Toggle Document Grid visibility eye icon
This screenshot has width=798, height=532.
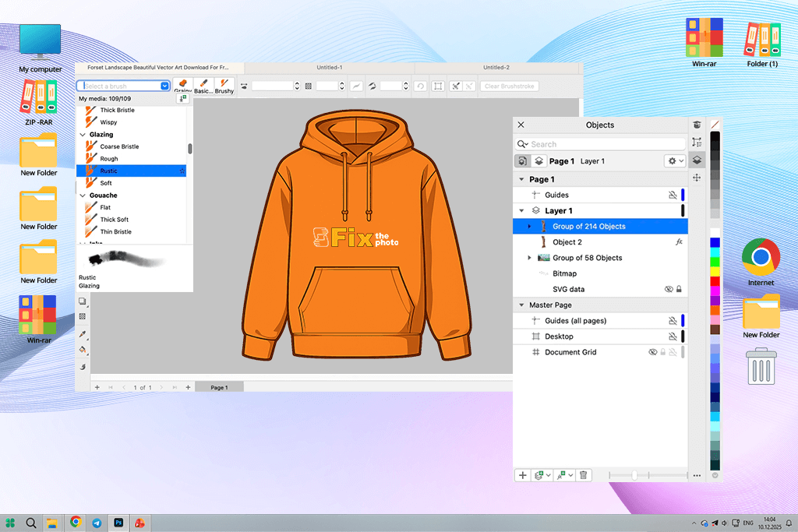[652, 352]
